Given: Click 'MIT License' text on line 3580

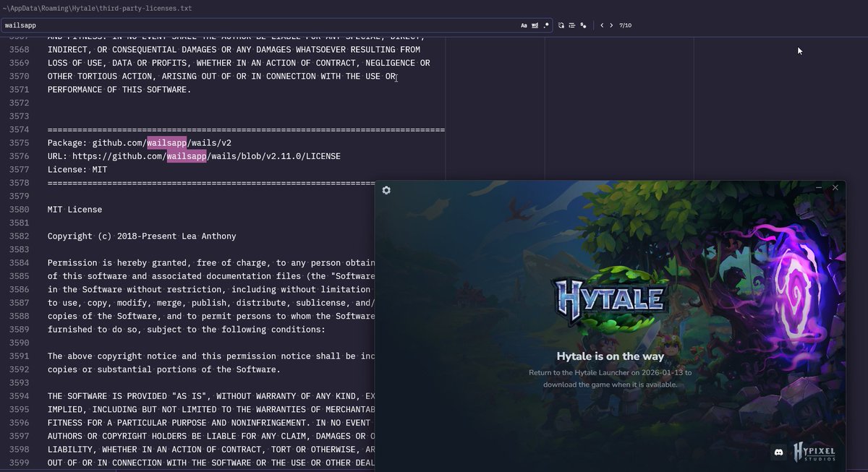Looking at the screenshot, I should 75,210.
